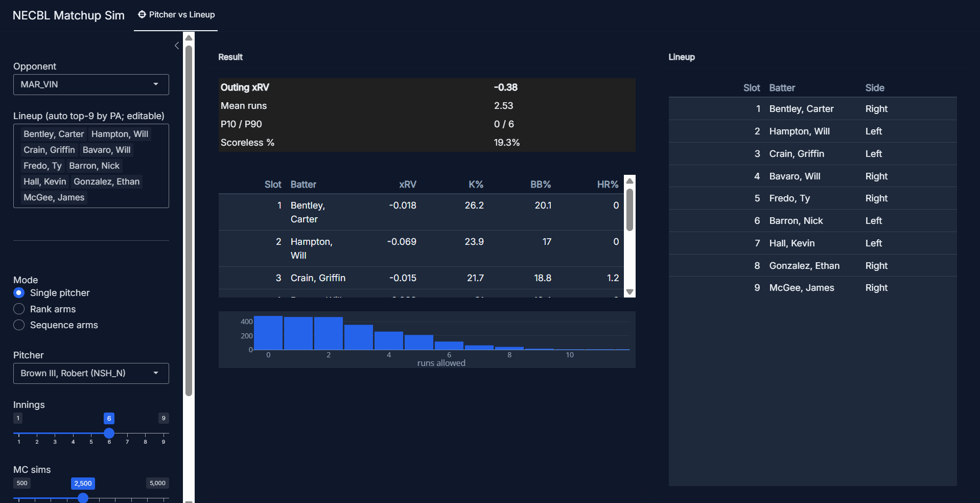980x503 pixels.
Task: Click Crain, Griffin in Lineup panel
Action: (797, 154)
